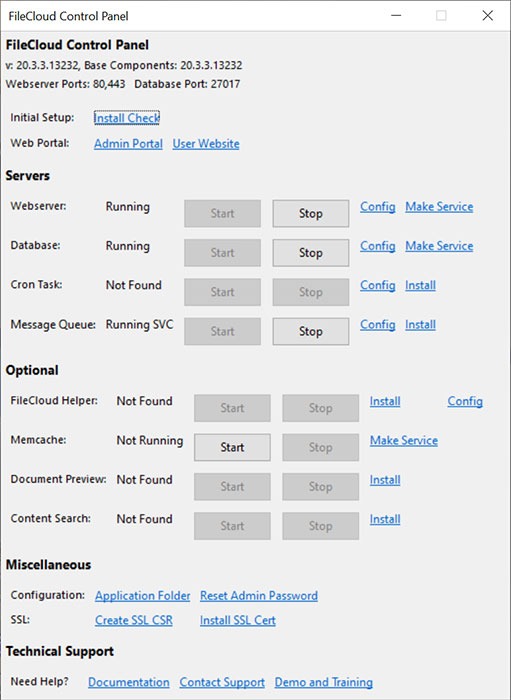Stop the Message Queue service
The height and width of the screenshot is (700, 511).
(311, 331)
